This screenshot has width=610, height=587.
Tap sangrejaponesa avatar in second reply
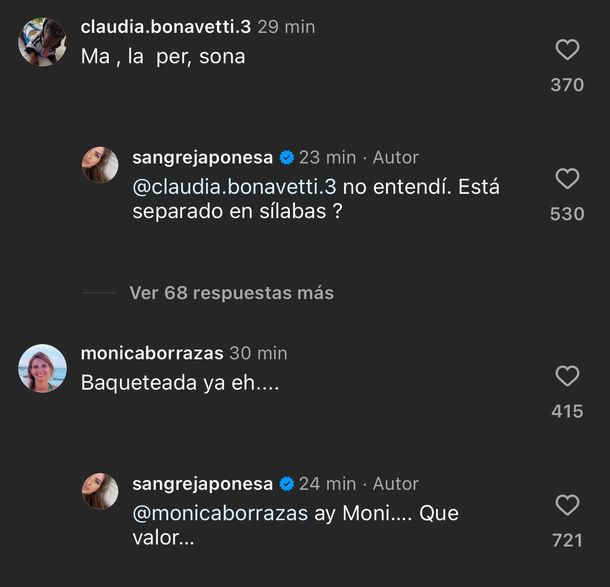(100, 492)
